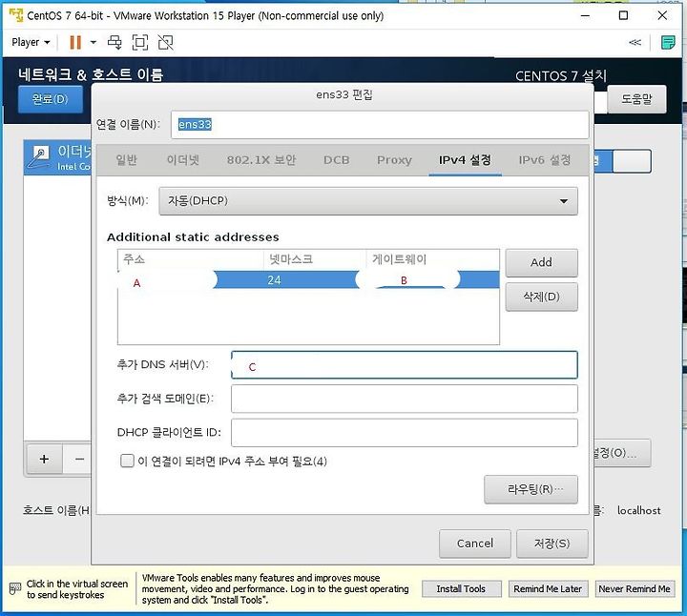Enter full screen mode
Screen dimensions: 687x616
coord(140,43)
